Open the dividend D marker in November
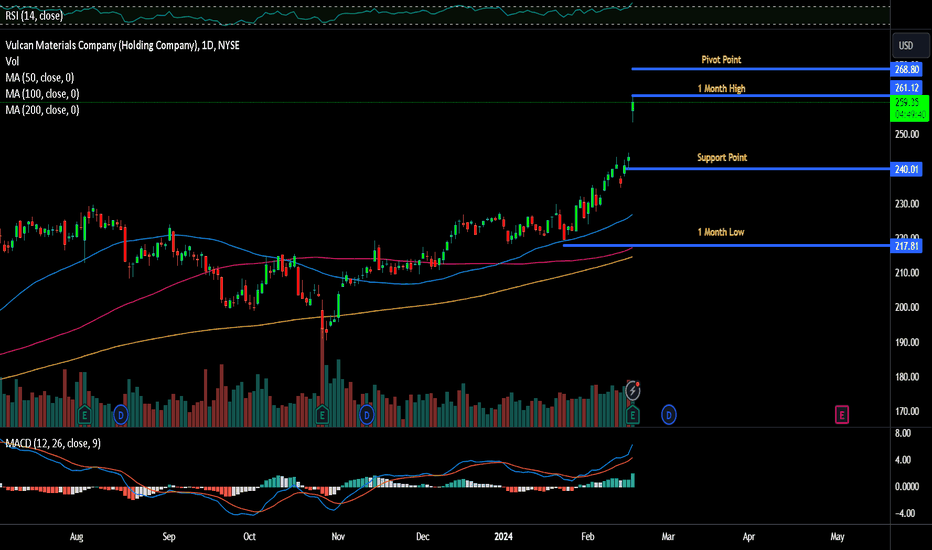The width and height of the screenshot is (932, 550). pos(367,414)
